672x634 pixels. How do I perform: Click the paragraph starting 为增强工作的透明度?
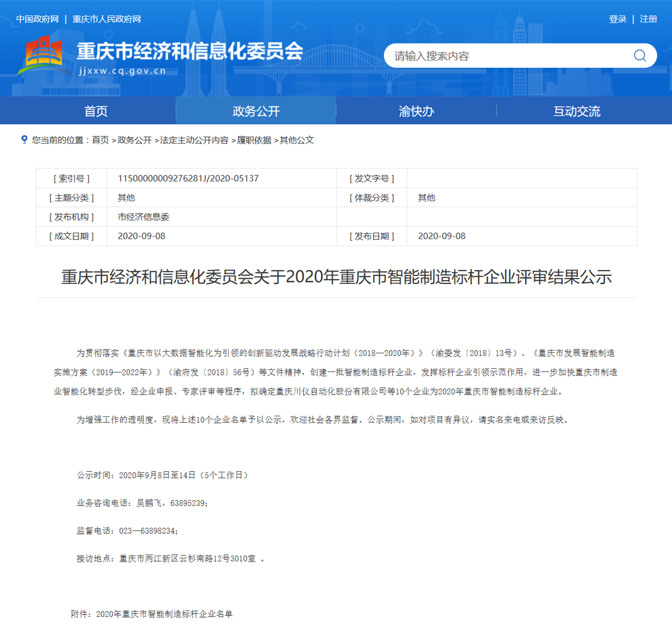click(x=324, y=419)
